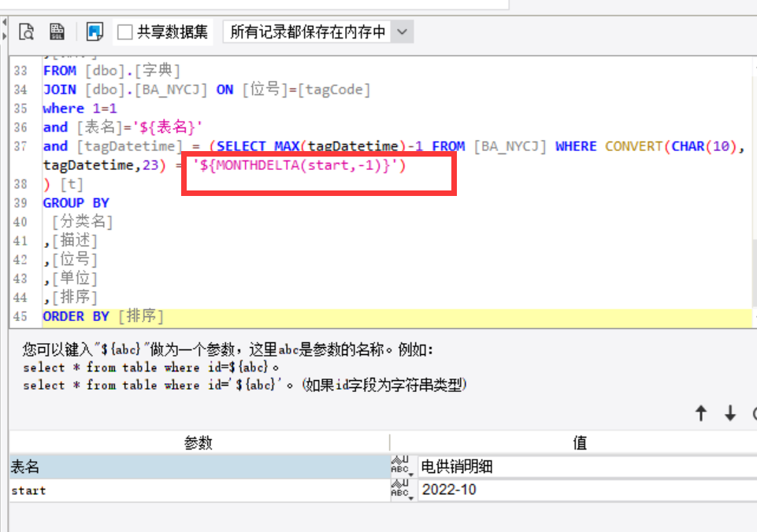
Task: Edit the 2022-10 value field
Action: (x=587, y=490)
